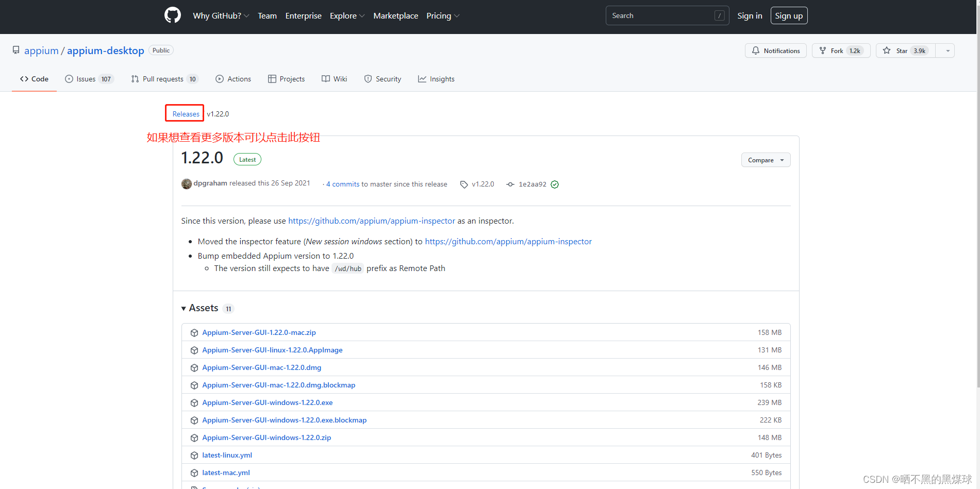The width and height of the screenshot is (980, 489).
Task: Click the green Latest badge
Action: coord(247,159)
